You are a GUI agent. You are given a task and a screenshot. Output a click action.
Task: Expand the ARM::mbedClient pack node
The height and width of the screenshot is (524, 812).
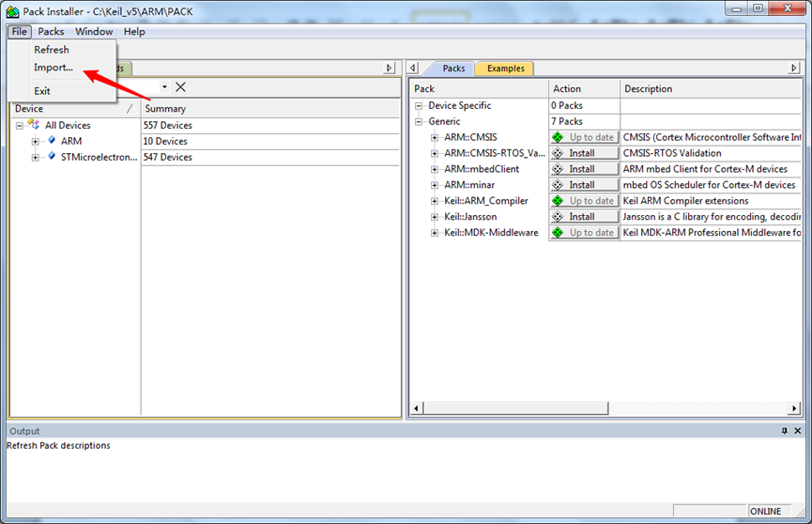click(435, 169)
